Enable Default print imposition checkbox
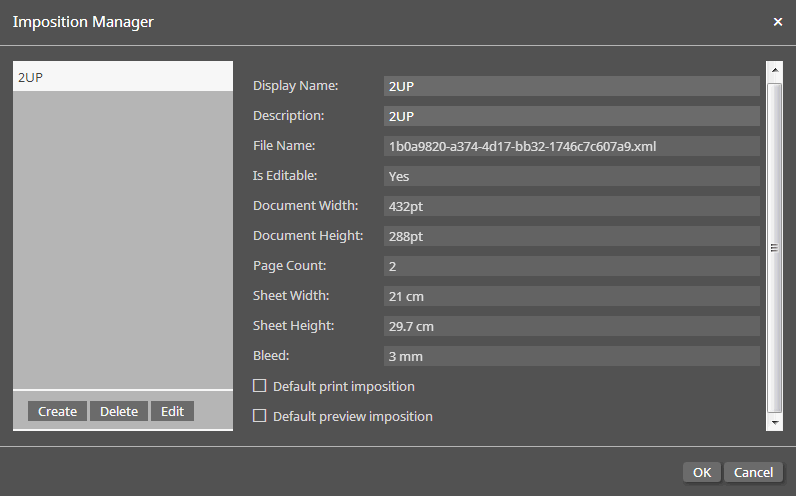This screenshot has height=496, width=796. 260,386
